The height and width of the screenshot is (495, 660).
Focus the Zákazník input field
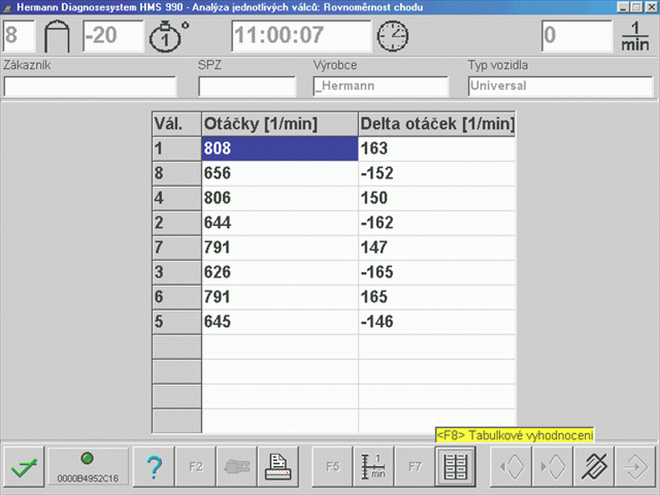pyautogui.click(x=90, y=86)
